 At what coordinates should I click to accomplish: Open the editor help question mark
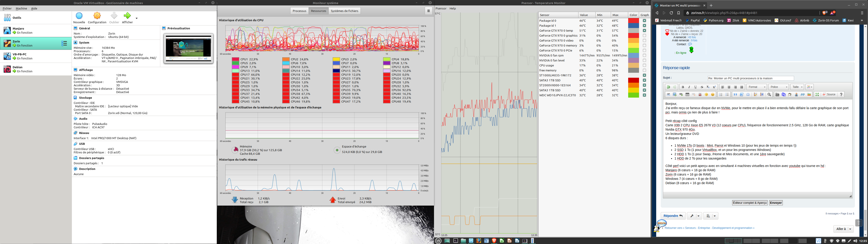[841, 95]
